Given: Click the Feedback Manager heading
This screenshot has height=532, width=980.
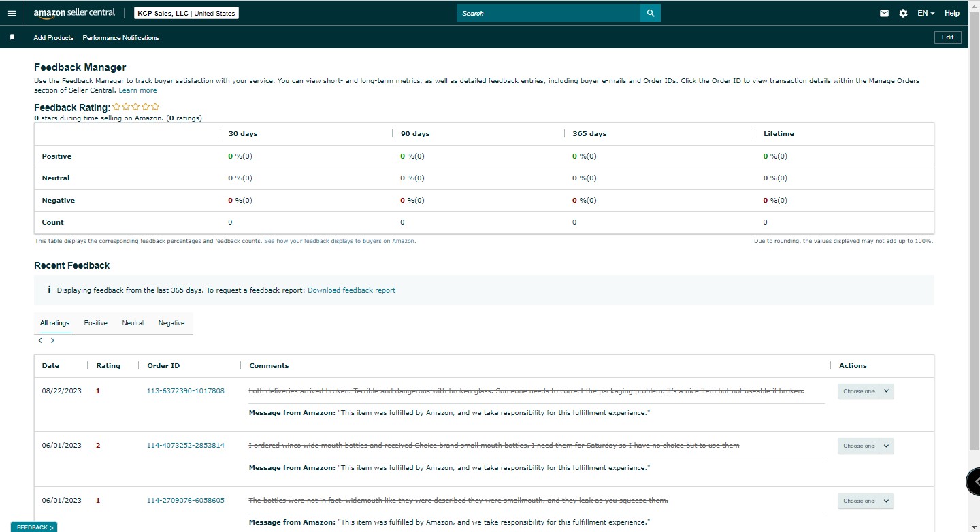Looking at the screenshot, I should (80, 67).
